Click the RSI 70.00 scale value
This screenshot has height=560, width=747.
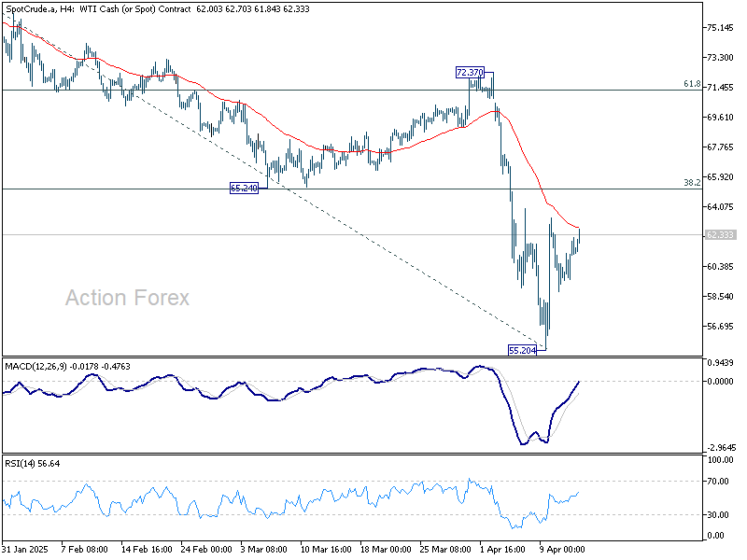coord(718,482)
